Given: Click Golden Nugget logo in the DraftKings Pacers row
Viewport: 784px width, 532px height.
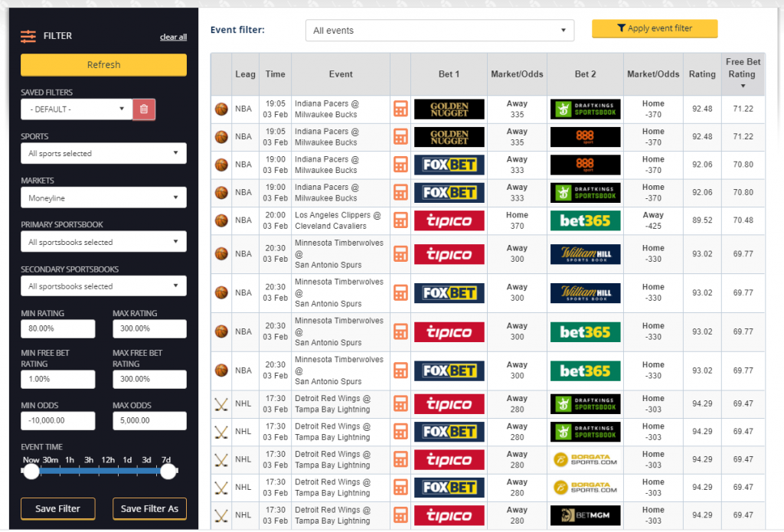Looking at the screenshot, I should 449,109.
